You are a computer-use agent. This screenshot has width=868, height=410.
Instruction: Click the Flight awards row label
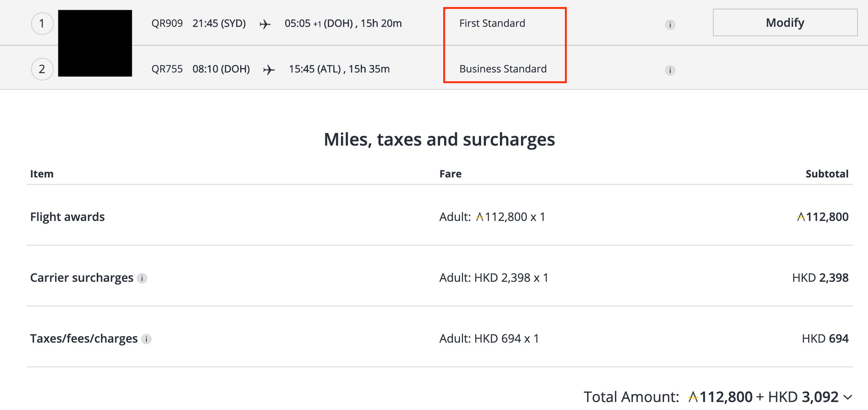pyautogui.click(x=67, y=217)
